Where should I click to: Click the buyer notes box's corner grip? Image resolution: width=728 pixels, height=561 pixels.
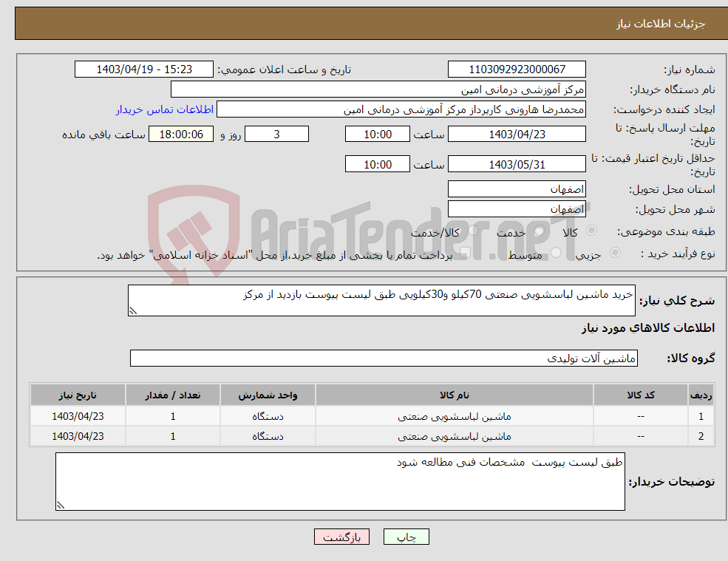[61, 506]
